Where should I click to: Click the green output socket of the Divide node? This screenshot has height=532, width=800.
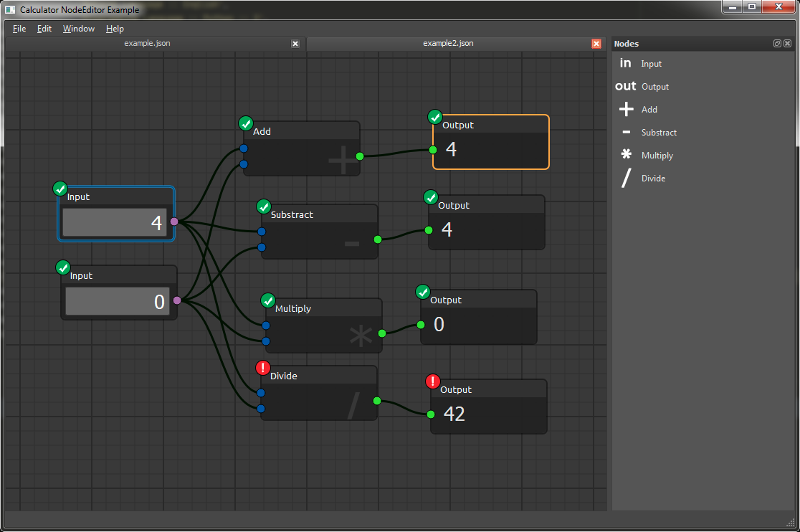click(x=377, y=401)
